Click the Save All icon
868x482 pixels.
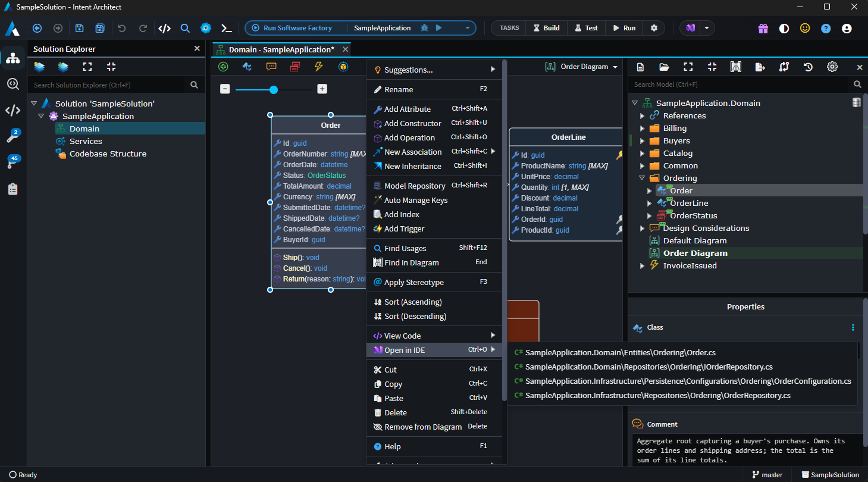coord(100,28)
